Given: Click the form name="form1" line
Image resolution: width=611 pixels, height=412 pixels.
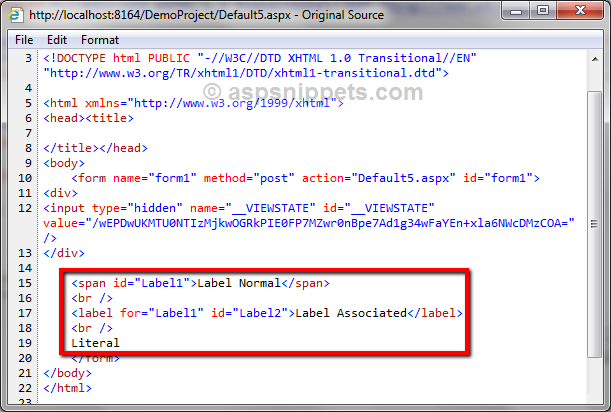Looking at the screenshot, I should click(x=306, y=178).
